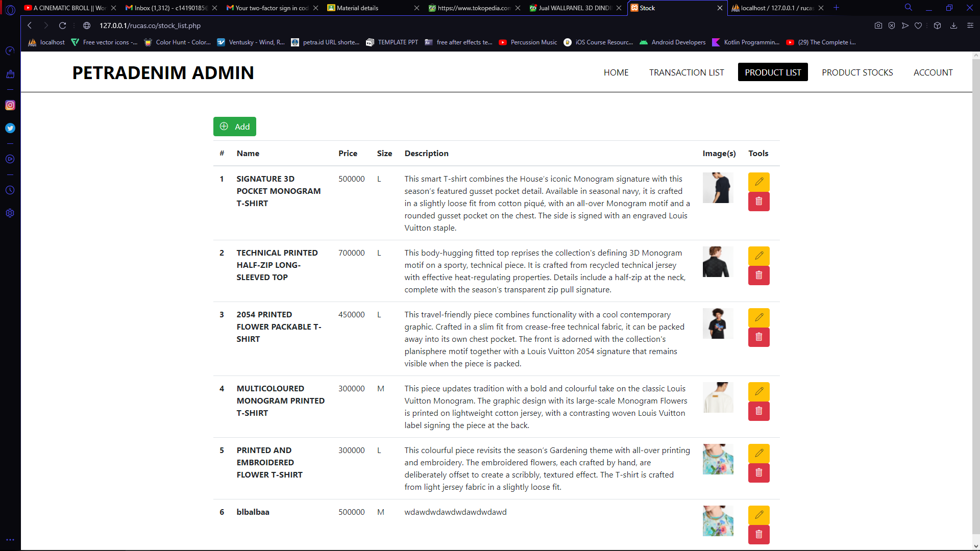980x551 pixels.
Task: Delete the PRINTED AND EMBROIDERED FLOWER T-SHIRT
Action: tap(758, 472)
